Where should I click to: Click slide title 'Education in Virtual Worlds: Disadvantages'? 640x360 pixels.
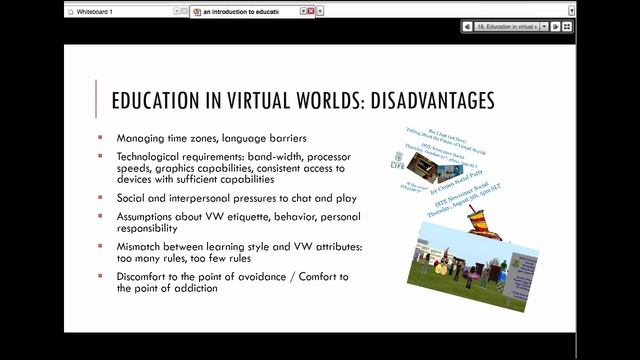tap(303, 100)
